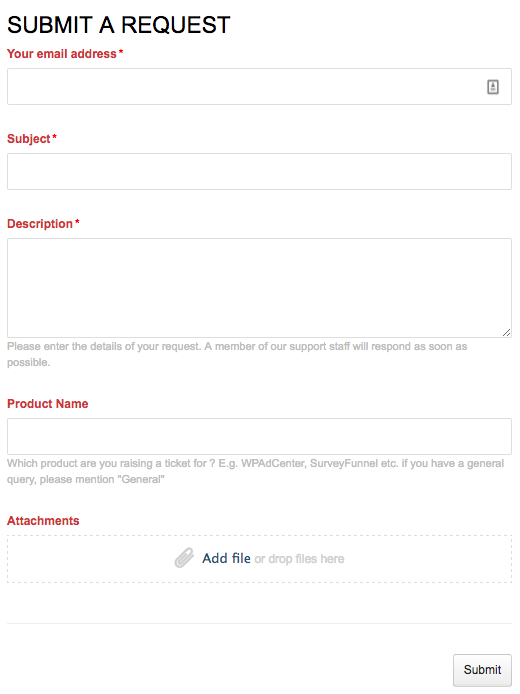Viewport: 520px width, 694px height.
Task: Click the Add file link
Action: pos(226,558)
